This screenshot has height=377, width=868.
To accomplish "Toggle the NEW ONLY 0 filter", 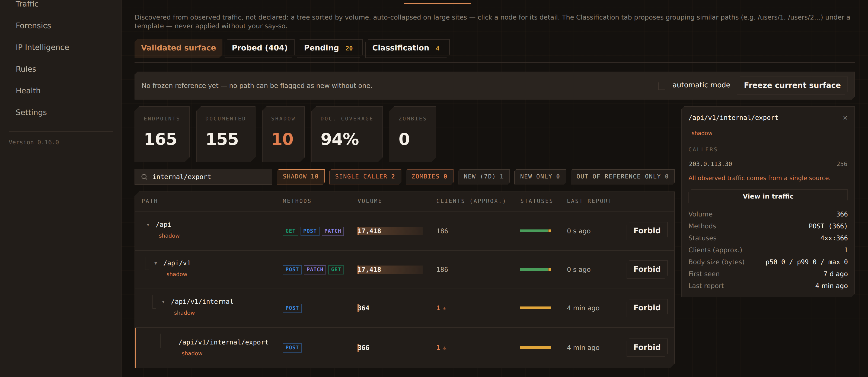I will click(x=540, y=177).
